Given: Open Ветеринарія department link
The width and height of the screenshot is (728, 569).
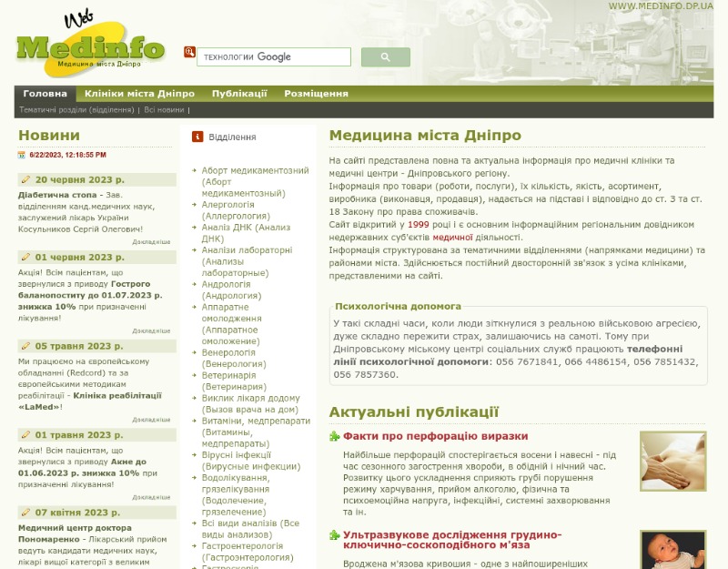Looking at the screenshot, I should pos(234,381).
